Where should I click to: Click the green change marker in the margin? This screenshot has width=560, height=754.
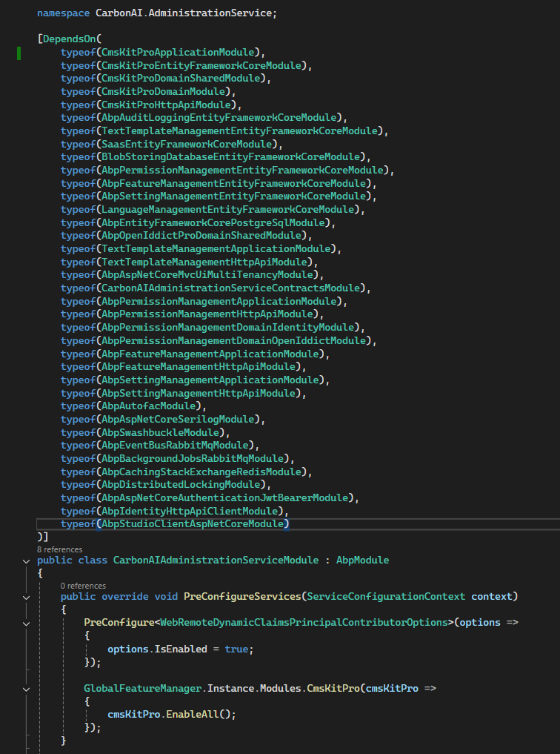coord(19,53)
